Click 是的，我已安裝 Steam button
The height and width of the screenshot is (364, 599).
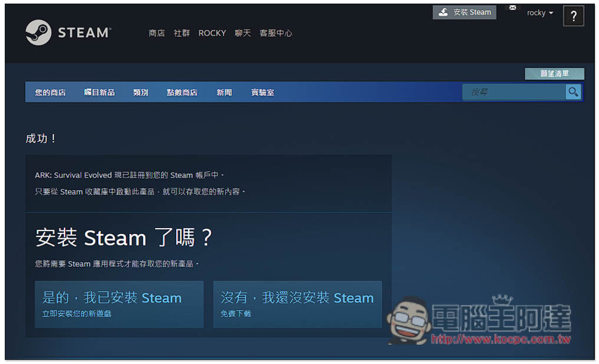[119, 304]
